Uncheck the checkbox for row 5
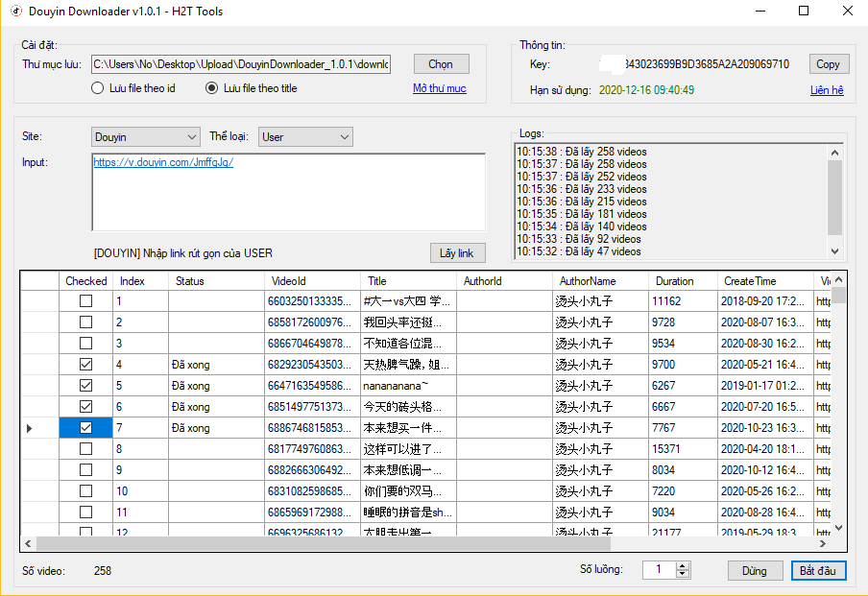This screenshot has width=868, height=596. (x=85, y=385)
